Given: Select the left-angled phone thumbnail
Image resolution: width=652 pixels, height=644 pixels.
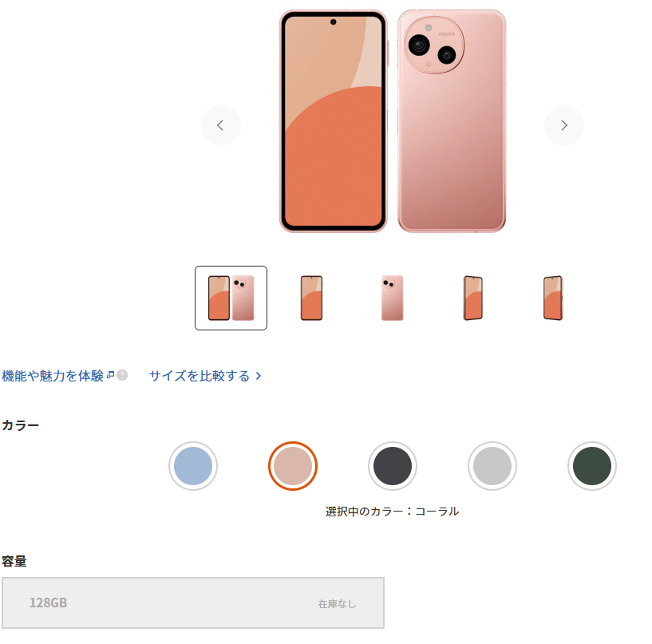Looking at the screenshot, I should click(x=472, y=298).
